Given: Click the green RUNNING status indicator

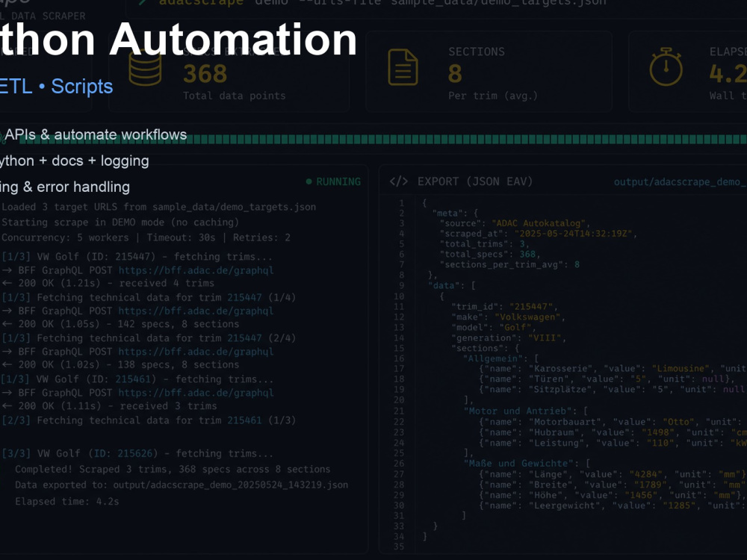Looking at the screenshot, I should (x=333, y=181).
